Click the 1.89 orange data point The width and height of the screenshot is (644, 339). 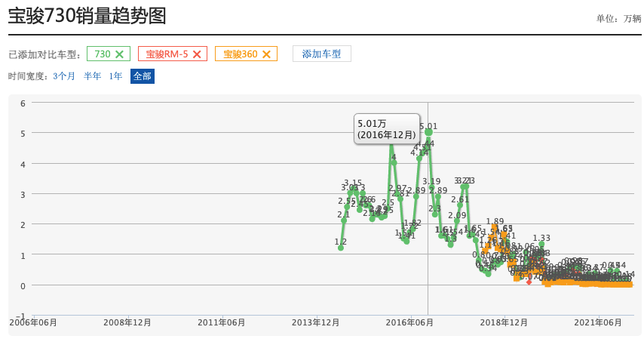pyautogui.click(x=495, y=227)
